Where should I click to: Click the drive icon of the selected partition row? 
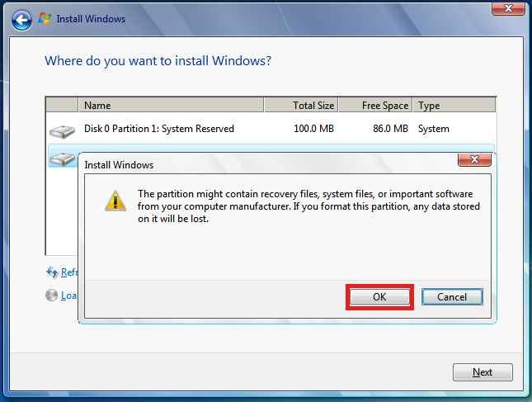tap(62, 159)
